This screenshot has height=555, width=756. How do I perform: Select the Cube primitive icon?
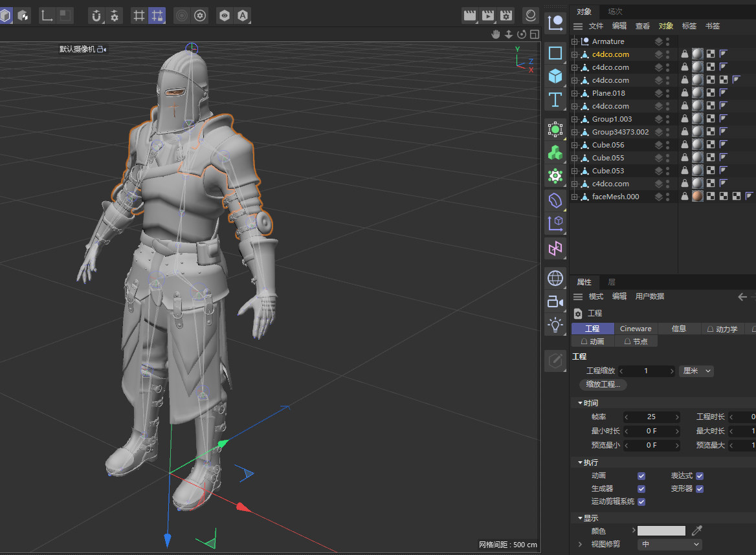(x=555, y=76)
